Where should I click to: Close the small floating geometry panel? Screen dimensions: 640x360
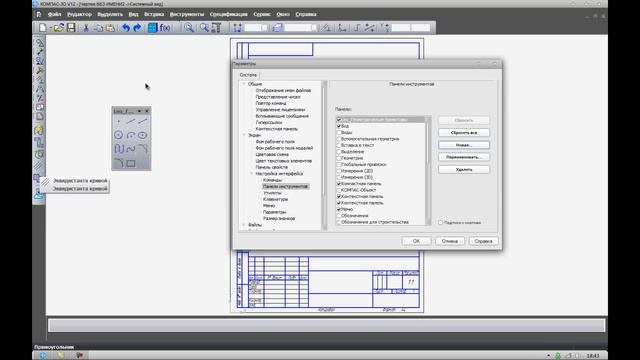[147, 111]
